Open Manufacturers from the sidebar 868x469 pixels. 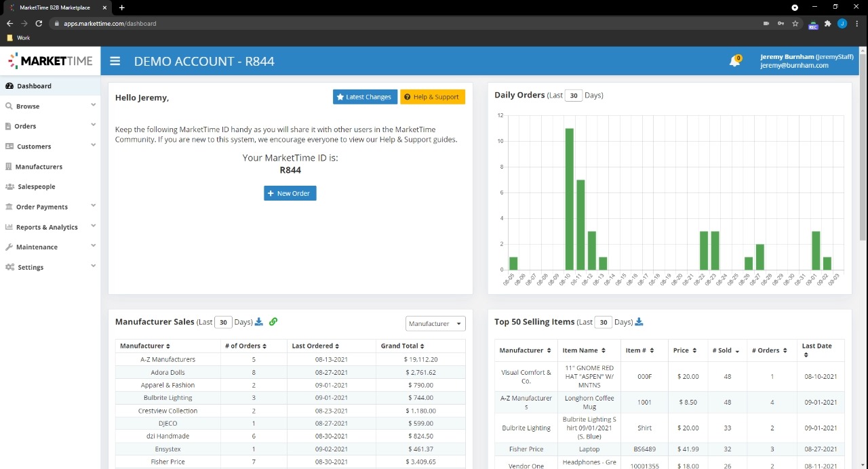[50, 167]
